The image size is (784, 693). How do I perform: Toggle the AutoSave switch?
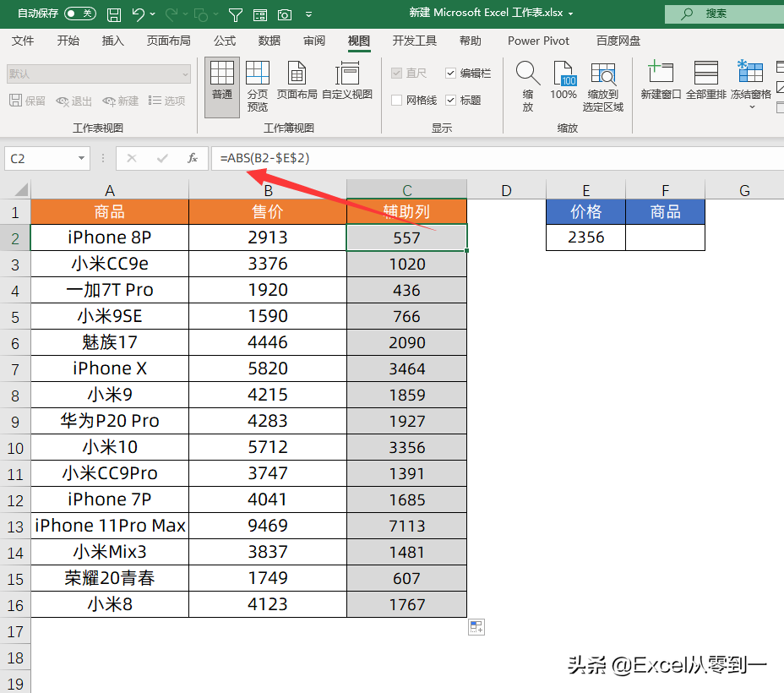click(x=80, y=14)
